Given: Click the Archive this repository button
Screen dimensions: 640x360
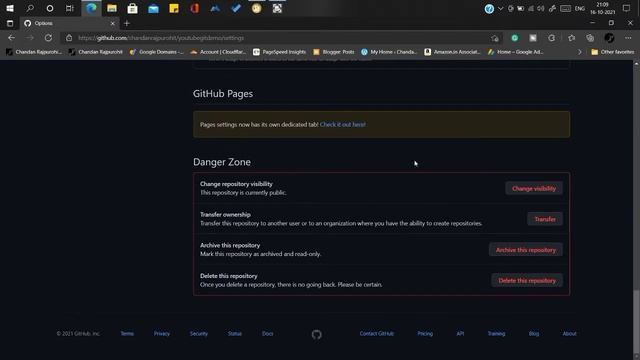Looking at the screenshot, I should pyautogui.click(x=526, y=250).
